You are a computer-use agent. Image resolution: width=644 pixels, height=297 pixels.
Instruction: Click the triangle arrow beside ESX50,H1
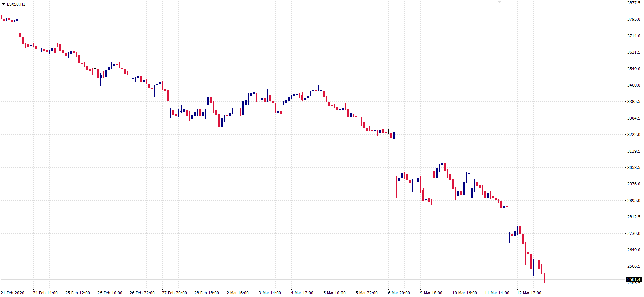click(3, 4)
